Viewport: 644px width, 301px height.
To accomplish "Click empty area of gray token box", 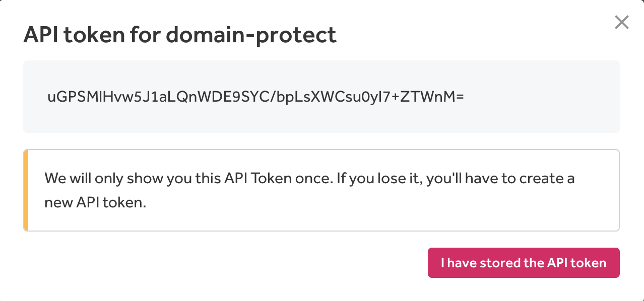I will pyautogui.click(x=544, y=97).
